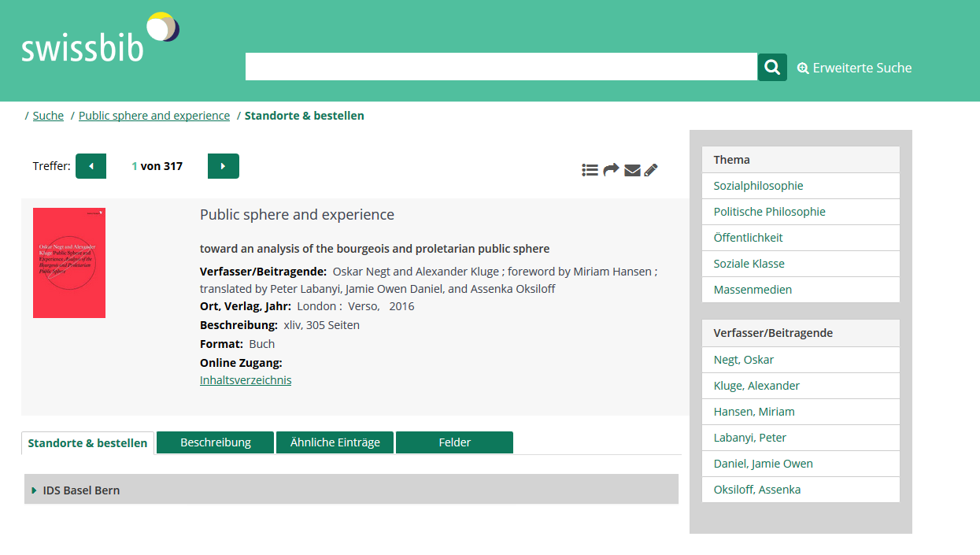Screen dimensions: 980x555
Task: Select the Felder tab
Action: pyautogui.click(x=454, y=442)
